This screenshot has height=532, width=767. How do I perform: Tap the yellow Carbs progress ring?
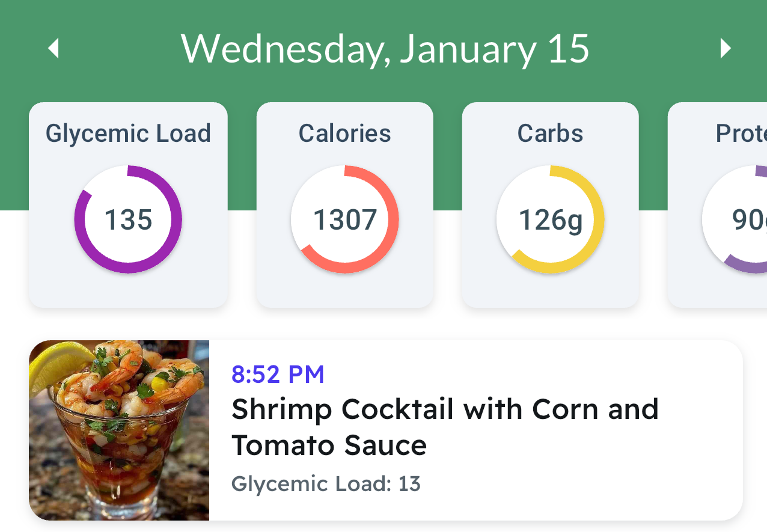(x=551, y=219)
